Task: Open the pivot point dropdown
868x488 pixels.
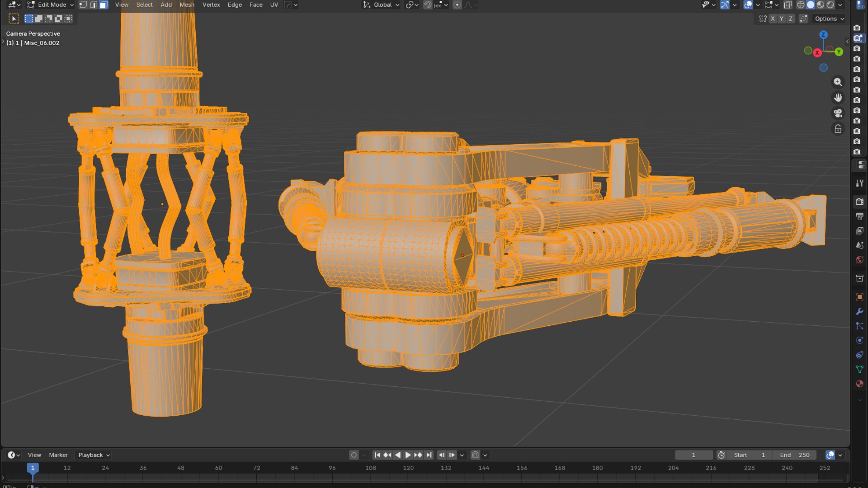Action: 411,5
